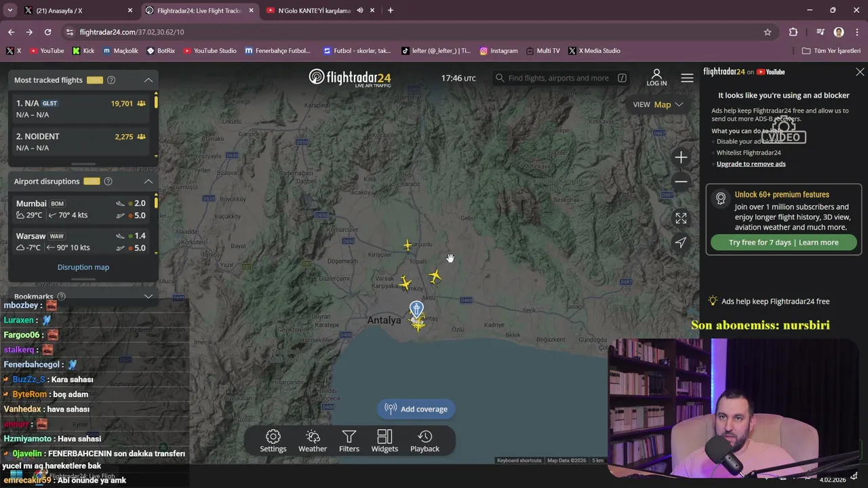Open Bookmarks help question icon
868x488 pixels.
tap(61, 297)
